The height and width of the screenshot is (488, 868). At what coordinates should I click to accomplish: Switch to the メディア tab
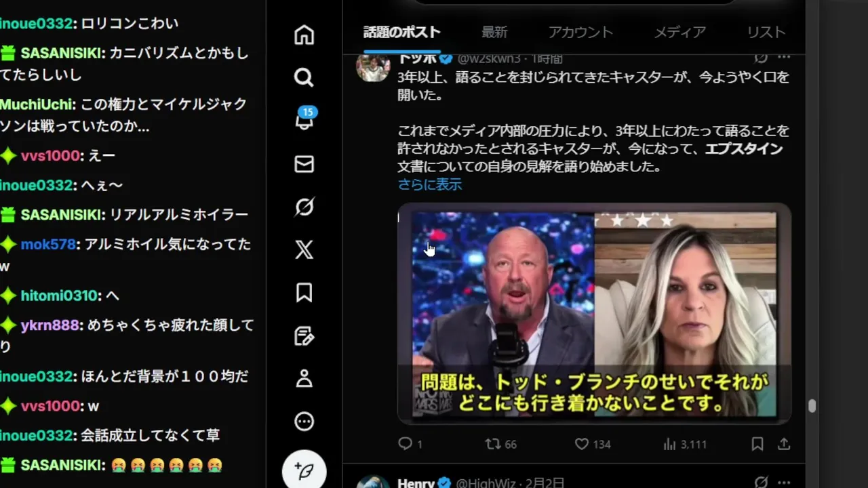pos(680,32)
